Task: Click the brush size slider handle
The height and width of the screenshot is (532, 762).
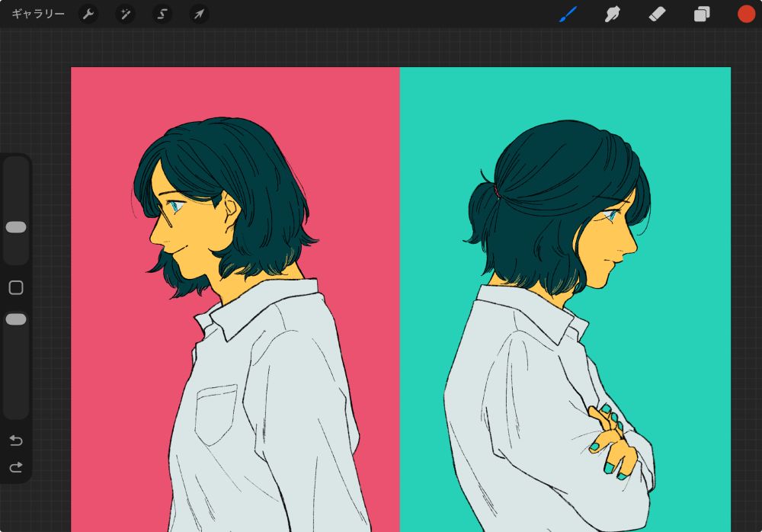Action: pos(16,227)
